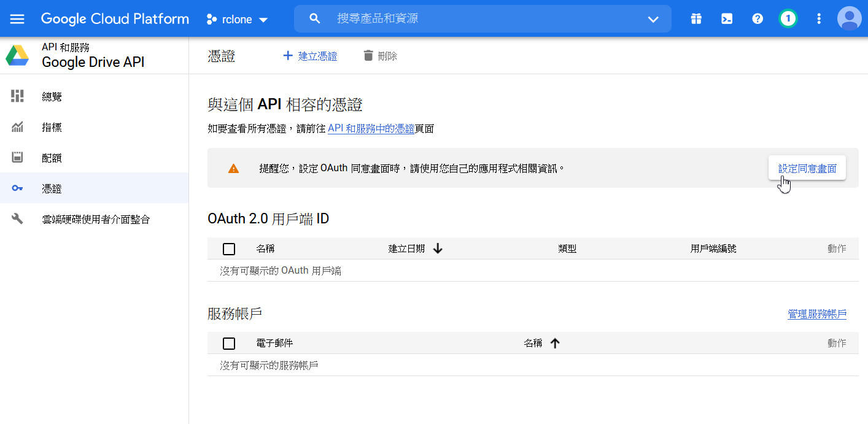Select all OAuth 2.0 client IDs checkbox
The image size is (868, 424).
click(x=229, y=249)
